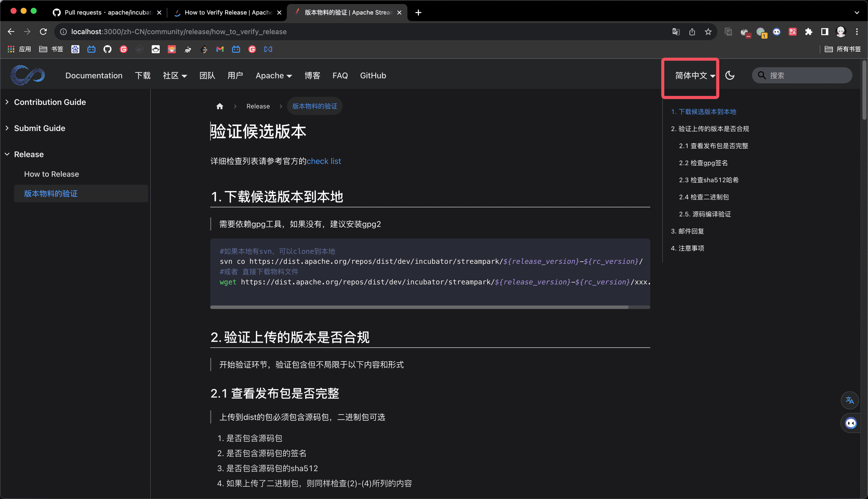Bookmark page with star icon
The width and height of the screenshot is (868, 499).
[x=708, y=32]
